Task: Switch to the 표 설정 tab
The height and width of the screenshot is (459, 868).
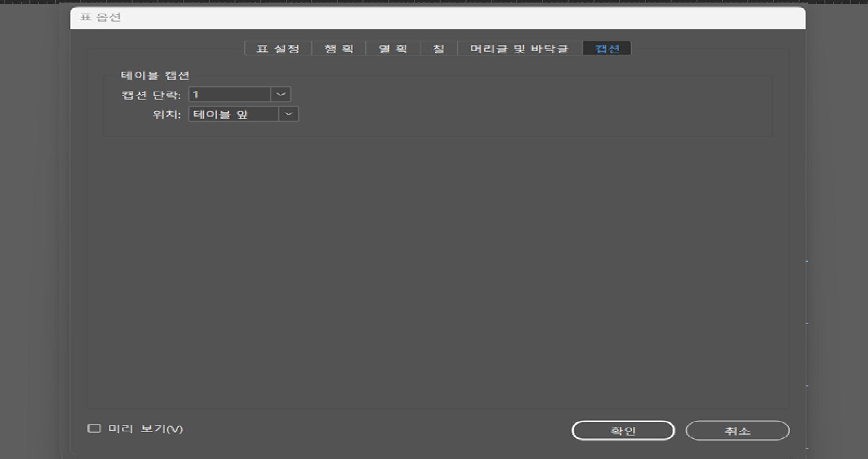Action: pos(278,48)
